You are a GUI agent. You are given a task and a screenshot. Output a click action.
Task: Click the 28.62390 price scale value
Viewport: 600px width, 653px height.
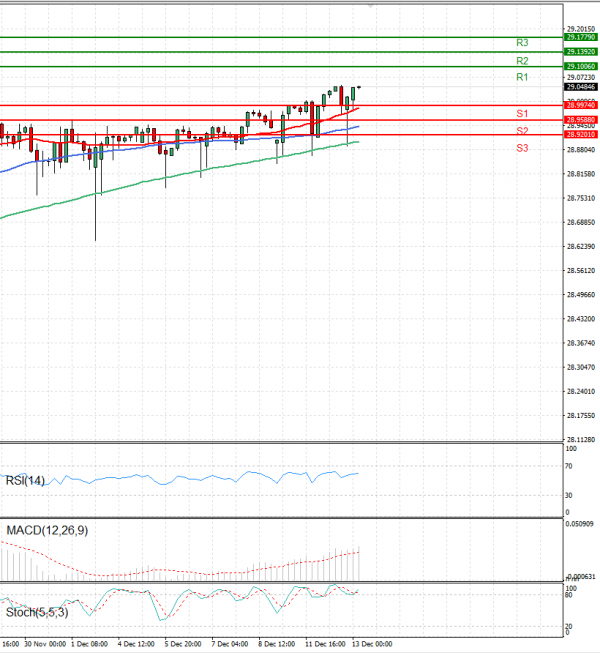coord(581,247)
